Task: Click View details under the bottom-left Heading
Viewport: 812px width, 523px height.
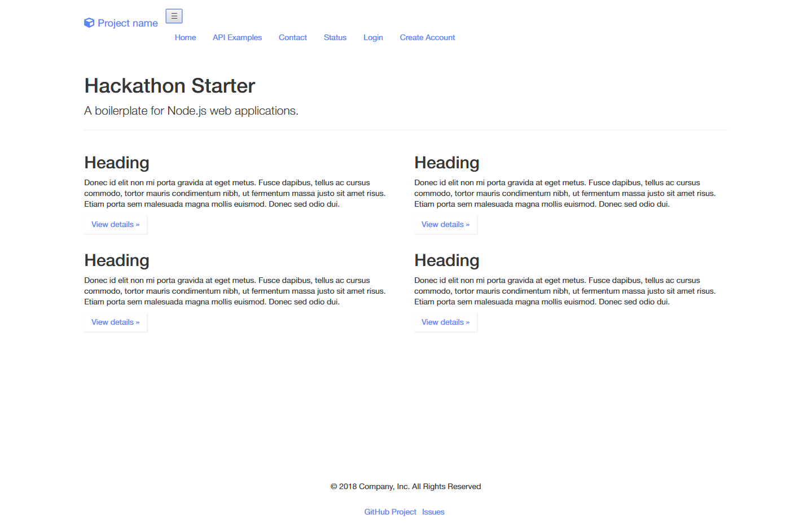Action: click(115, 322)
